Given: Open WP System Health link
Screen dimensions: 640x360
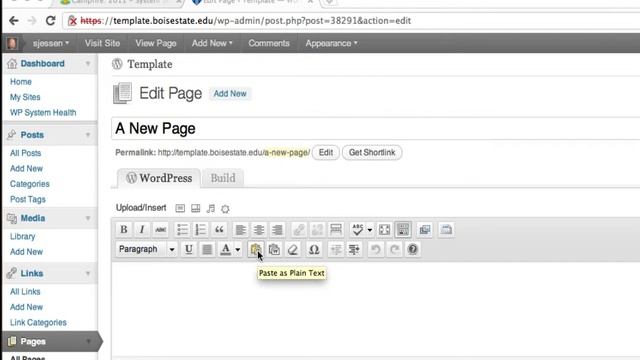Looking at the screenshot, I should [x=43, y=113].
